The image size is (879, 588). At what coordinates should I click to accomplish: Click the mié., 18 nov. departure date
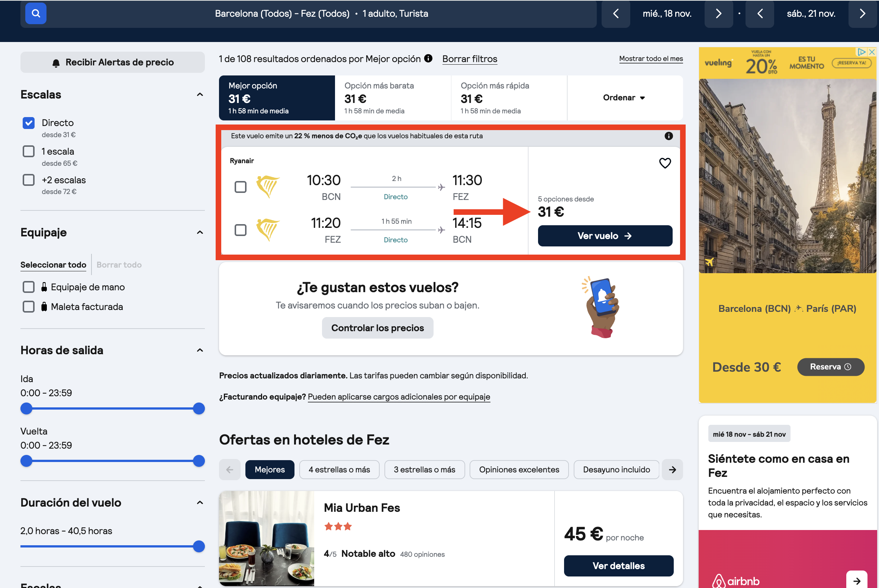(x=667, y=14)
